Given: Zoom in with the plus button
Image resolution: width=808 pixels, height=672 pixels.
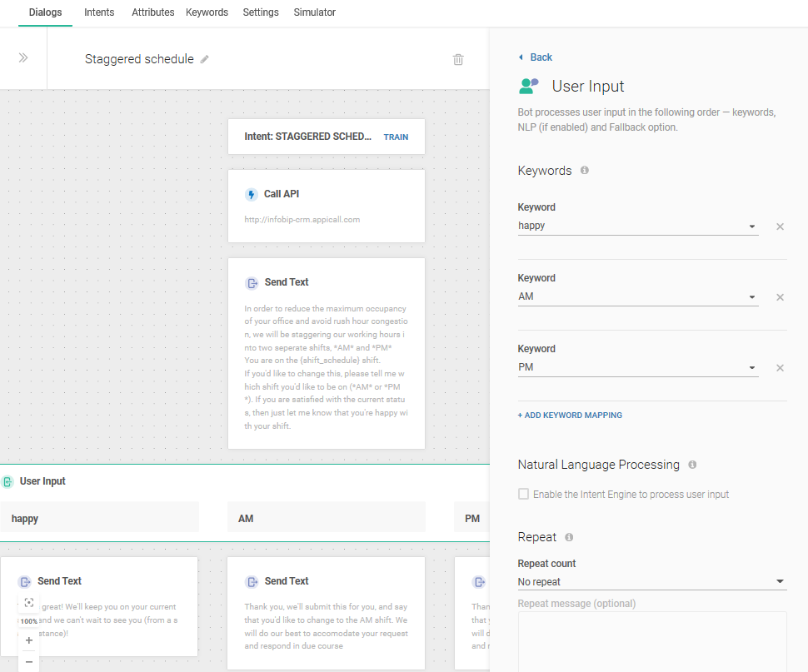Looking at the screenshot, I should [28, 640].
